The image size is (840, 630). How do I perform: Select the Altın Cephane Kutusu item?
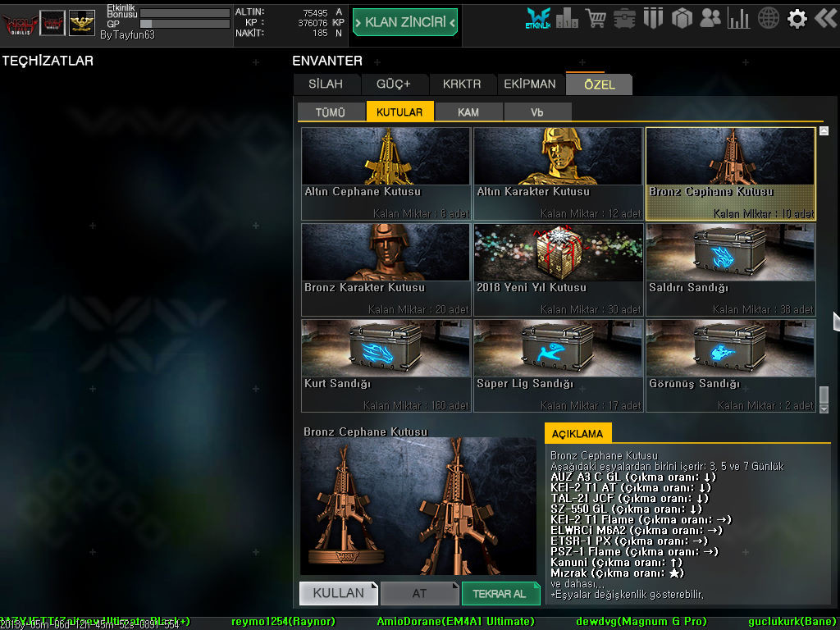click(x=386, y=174)
